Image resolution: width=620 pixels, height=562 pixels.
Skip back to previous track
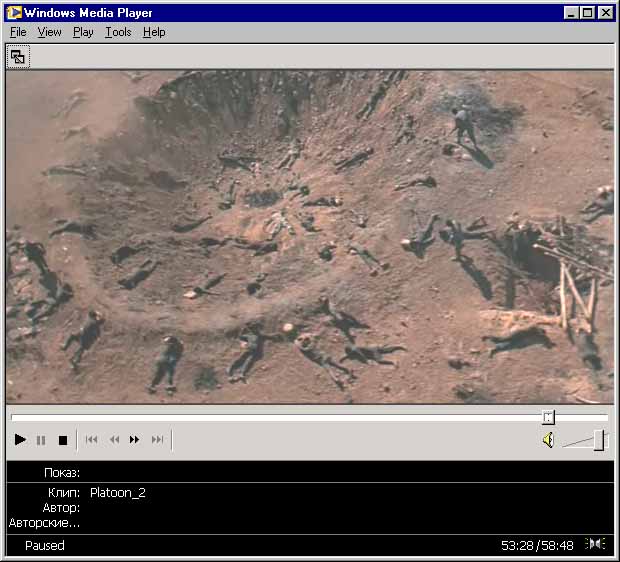click(91, 440)
